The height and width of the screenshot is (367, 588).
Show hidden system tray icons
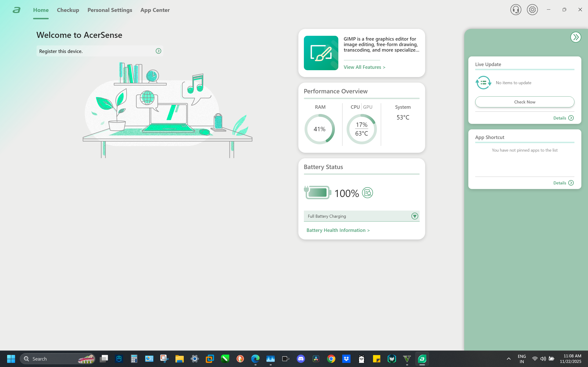point(509,359)
